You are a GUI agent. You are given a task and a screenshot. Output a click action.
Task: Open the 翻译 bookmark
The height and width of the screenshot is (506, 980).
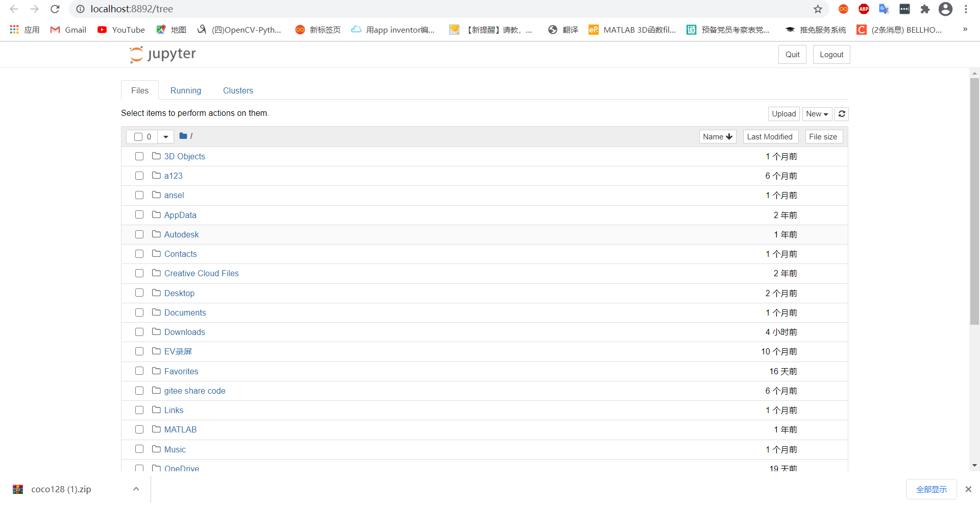click(x=563, y=30)
